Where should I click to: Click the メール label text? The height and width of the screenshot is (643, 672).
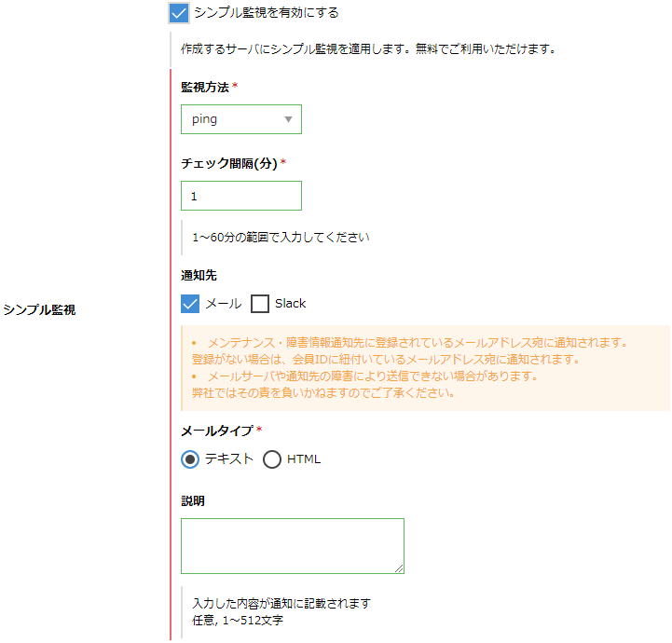coord(223,304)
